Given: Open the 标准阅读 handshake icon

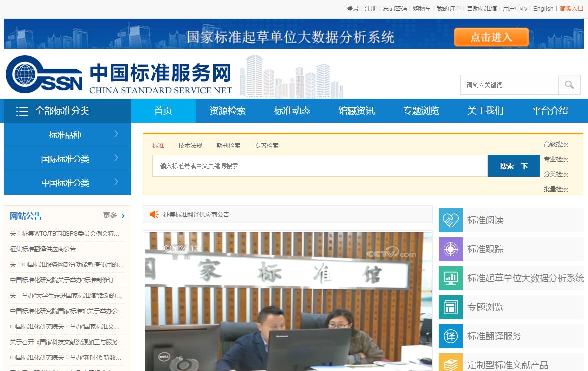Looking at the screenshot, I should pyautogui.click(x=451, y=220).
